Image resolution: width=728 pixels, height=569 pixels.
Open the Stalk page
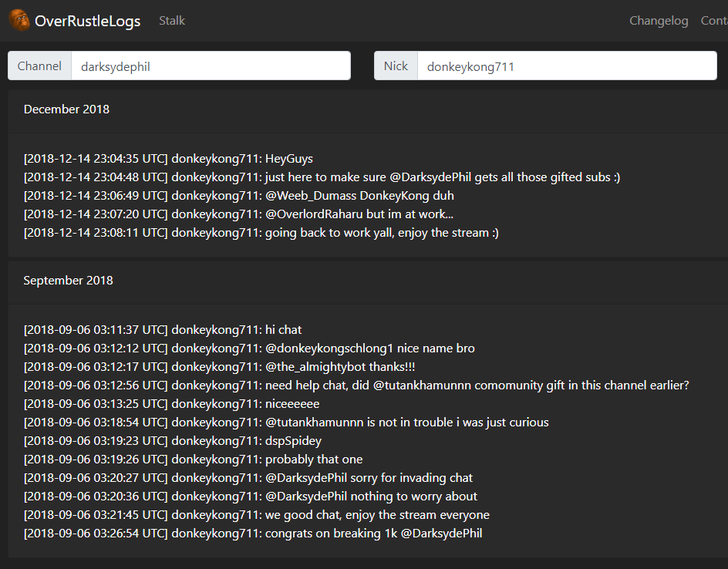172,20
